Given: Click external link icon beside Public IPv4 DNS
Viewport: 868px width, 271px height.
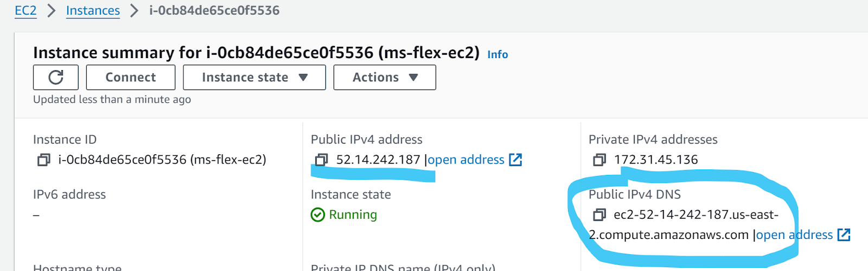Looking at the screenshot, I should point(844,235).
